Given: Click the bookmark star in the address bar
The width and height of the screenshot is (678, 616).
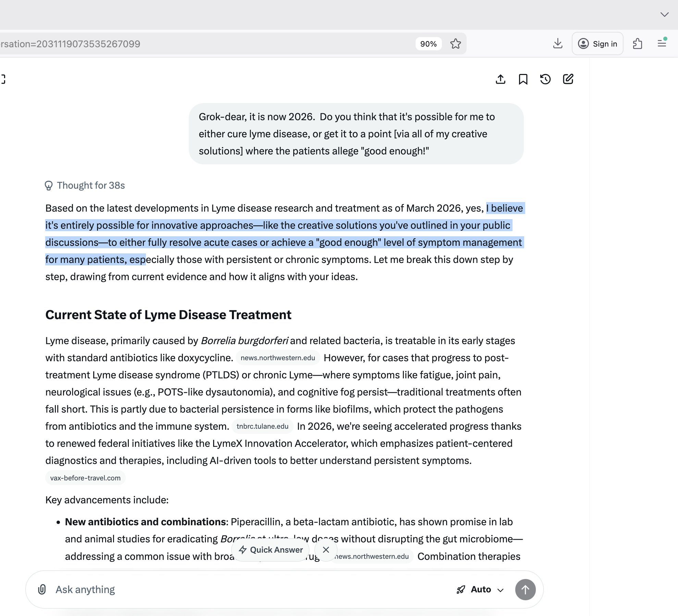Looking at the screenshot, I should click(x=455, y=44).
